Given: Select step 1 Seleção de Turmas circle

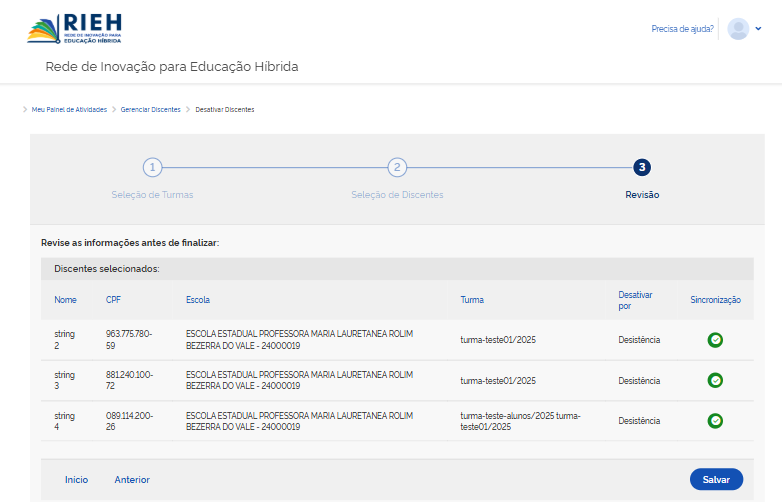Looking at the screenshot, I should tap(152, 168).
